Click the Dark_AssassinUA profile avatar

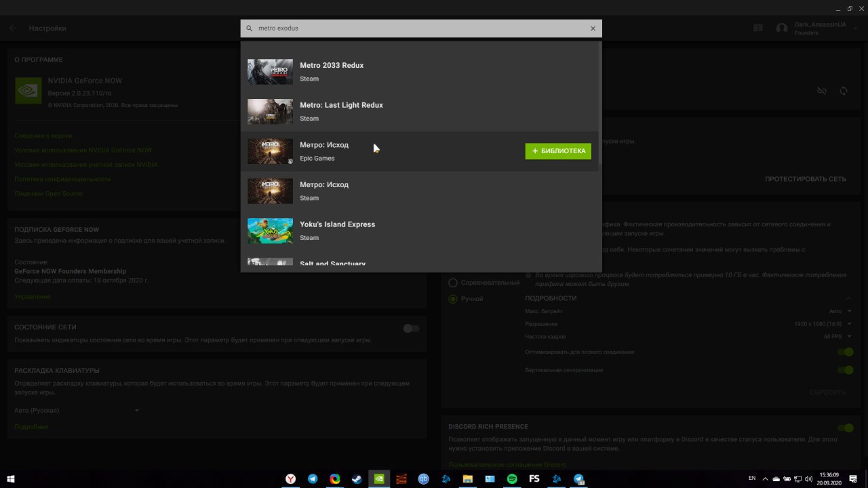(x=782, y=28)
